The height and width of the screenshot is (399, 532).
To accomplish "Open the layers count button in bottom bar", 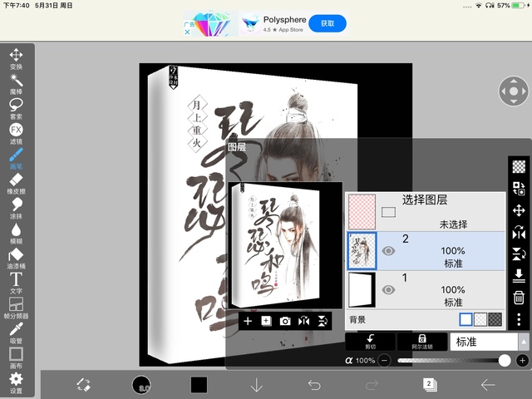I will [430, 384].
